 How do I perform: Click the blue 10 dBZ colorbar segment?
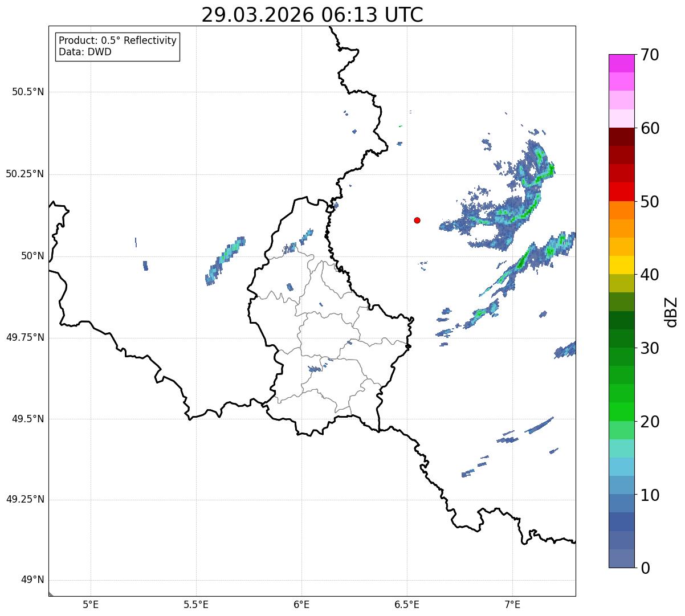(x=618, y=485)
